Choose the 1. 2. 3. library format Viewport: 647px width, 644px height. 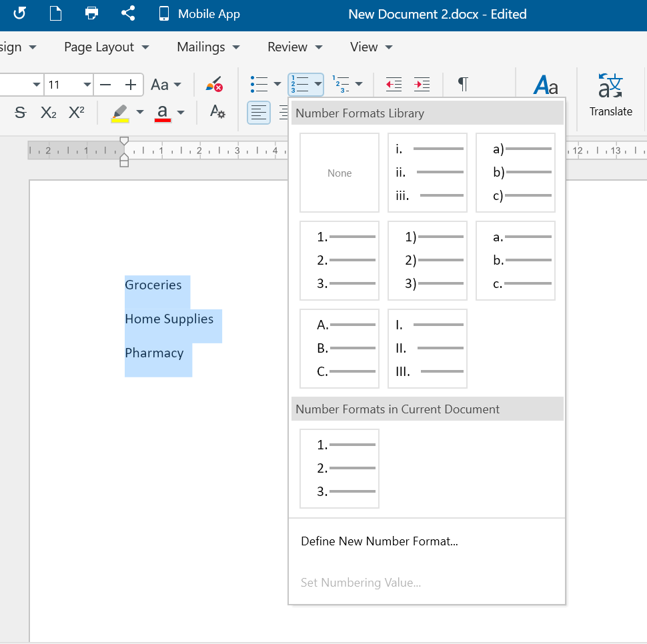click(x=340, y=261)
